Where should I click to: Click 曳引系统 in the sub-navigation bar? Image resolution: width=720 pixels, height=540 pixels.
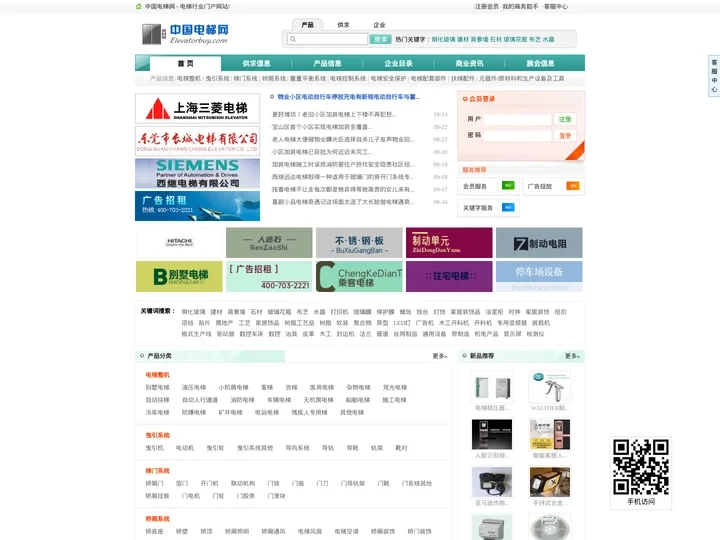click(x=217, y=79)
